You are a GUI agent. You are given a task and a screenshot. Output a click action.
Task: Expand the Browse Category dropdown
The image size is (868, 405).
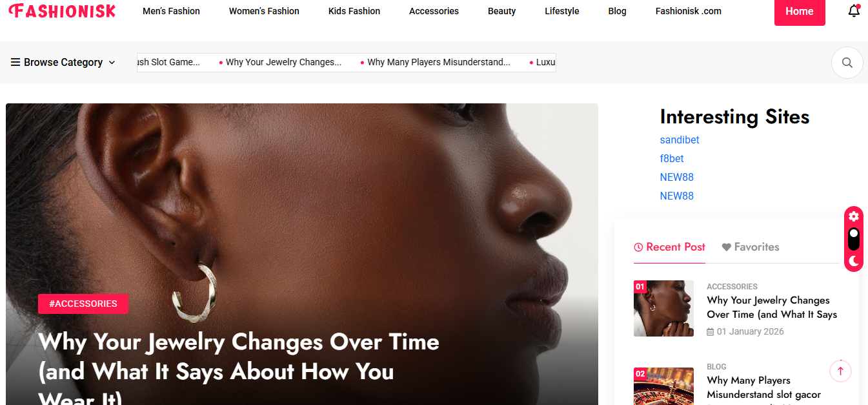coord(63,62)
